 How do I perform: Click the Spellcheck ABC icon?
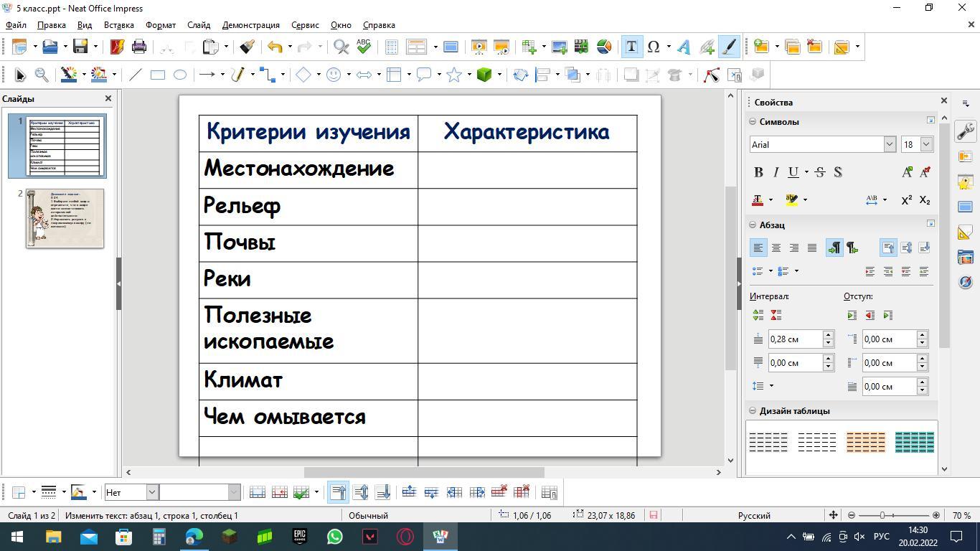click(x=364, y=47)
